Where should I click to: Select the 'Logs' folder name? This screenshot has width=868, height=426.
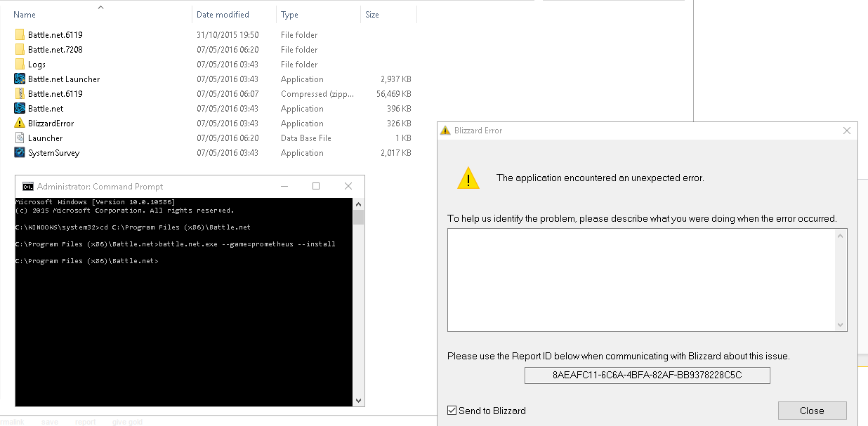click(x=37, y=65)
